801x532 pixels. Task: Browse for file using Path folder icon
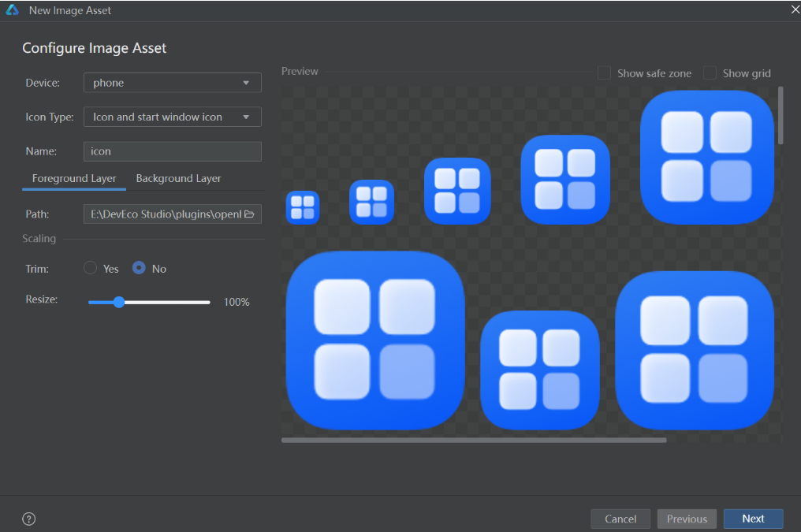(x=250, y=214)
